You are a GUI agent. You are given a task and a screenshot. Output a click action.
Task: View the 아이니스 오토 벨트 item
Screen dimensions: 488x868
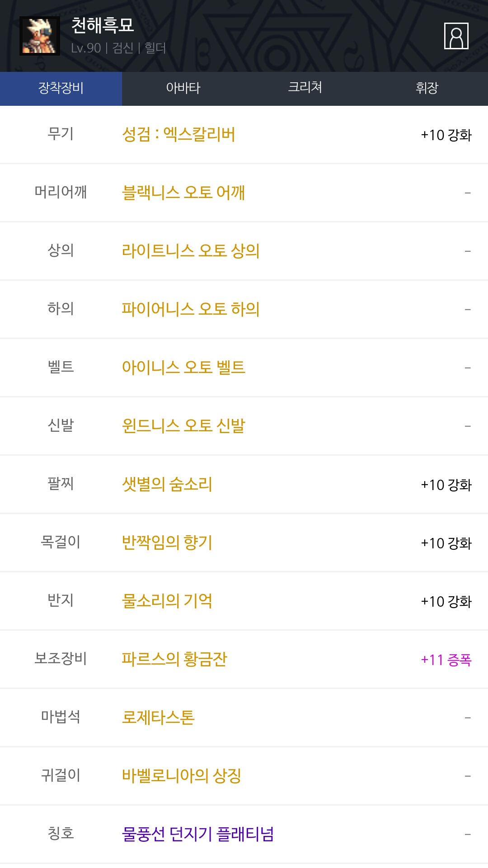(x=183, y=368)
